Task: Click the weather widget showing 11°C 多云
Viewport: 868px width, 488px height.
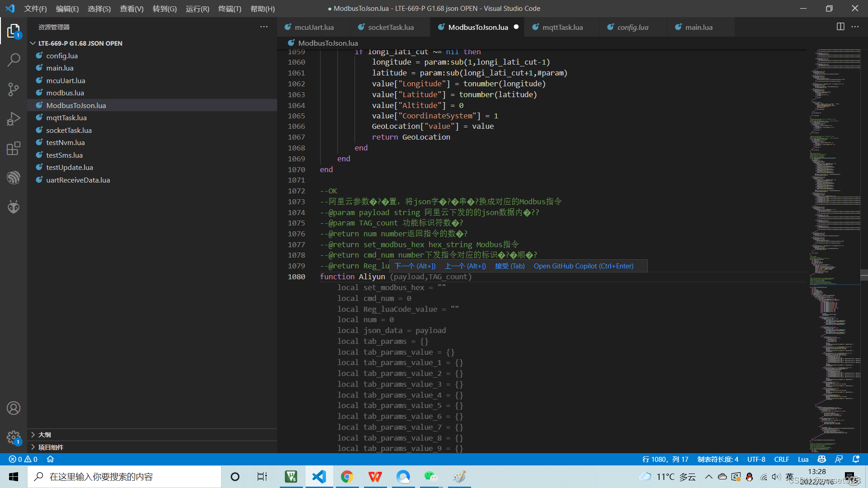Action: (667, 476)
